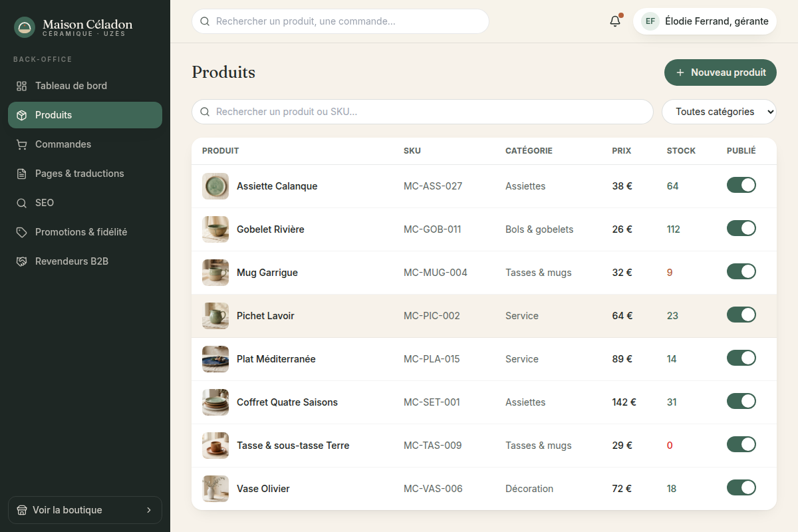
Task: Navigate to Promotions & fidélité
Action: click(85, 232)
